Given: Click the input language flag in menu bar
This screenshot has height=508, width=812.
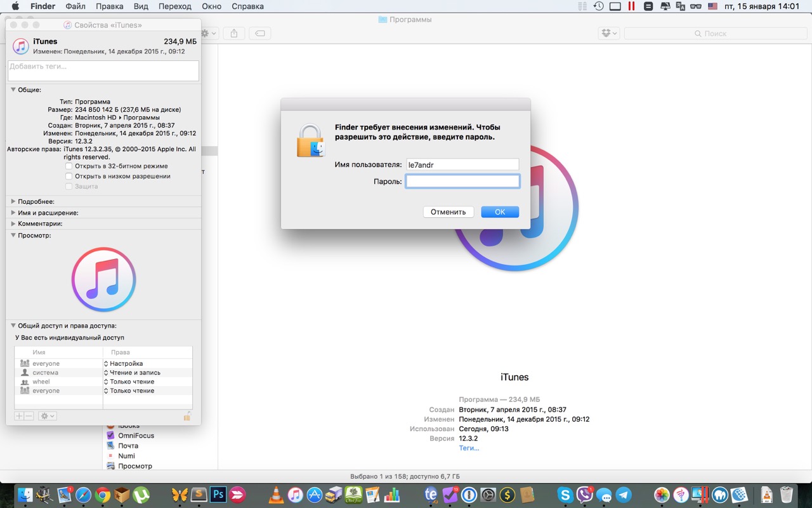Looking at the screenshot, I should coord(712,6).
